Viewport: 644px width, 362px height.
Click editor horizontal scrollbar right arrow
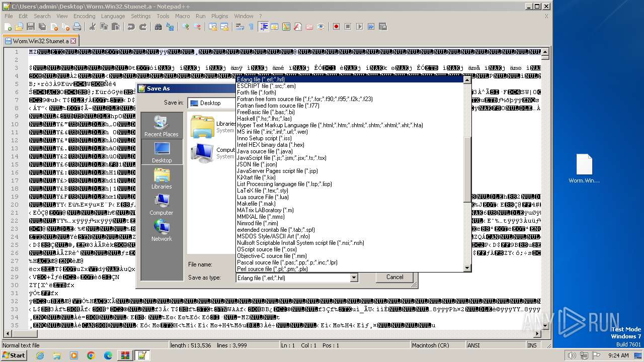[537, 334]
